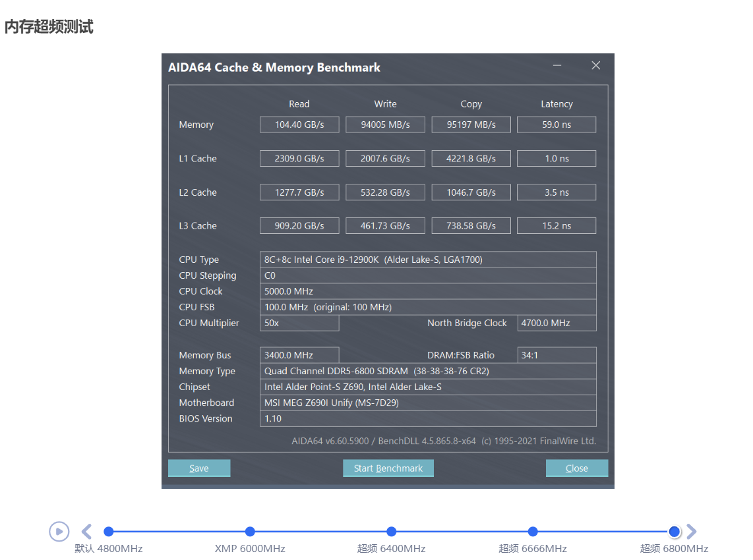Click the Memory Bus value 3400.0 MHz

point(299,355)
